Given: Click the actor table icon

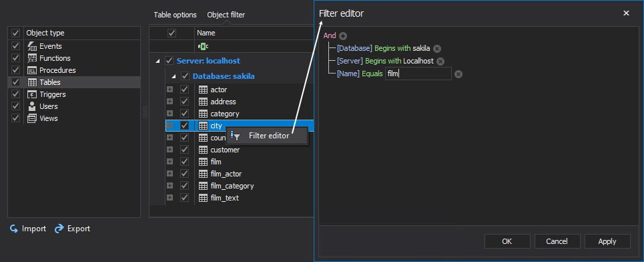Looking at the screenshot, I should coord(203,90).
